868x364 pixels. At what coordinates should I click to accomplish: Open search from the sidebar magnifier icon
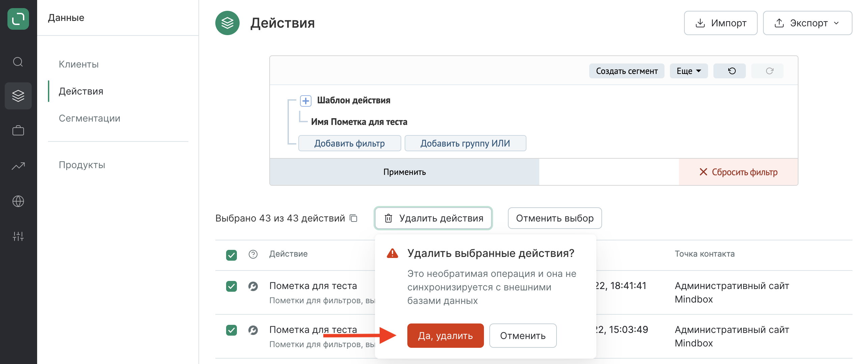click(x=18, y=62)
